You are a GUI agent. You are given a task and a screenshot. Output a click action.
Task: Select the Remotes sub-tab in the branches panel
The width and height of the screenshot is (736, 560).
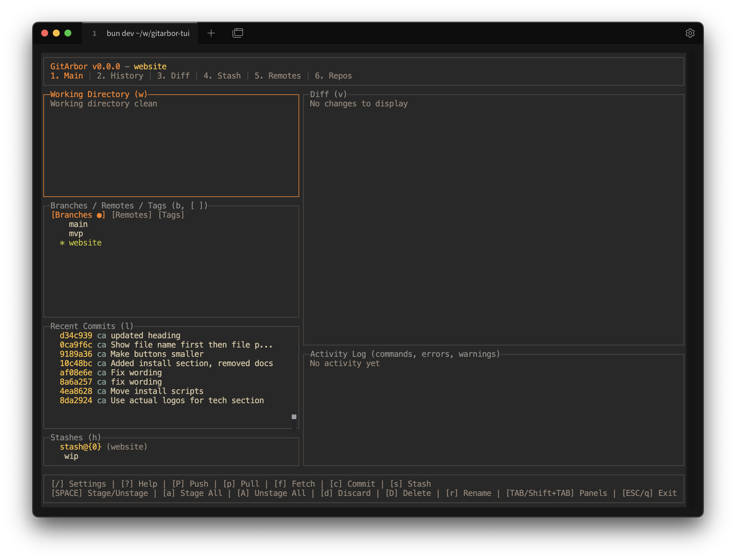(x=131, y=215)
